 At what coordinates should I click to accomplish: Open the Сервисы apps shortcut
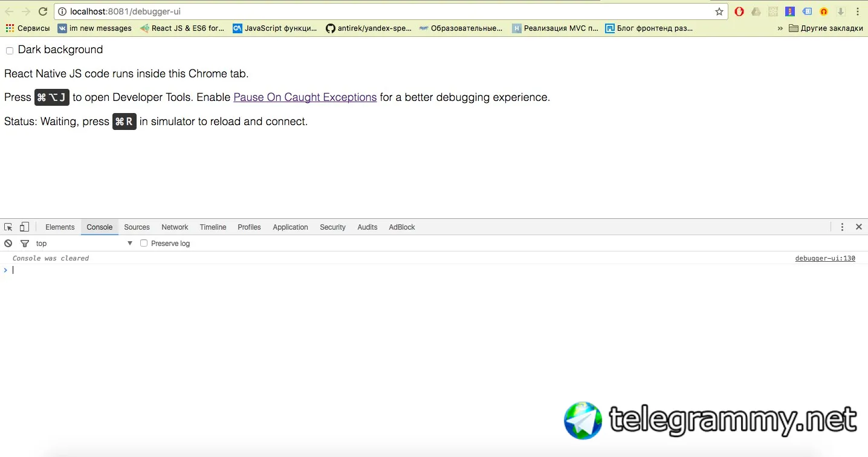[28, 28]
